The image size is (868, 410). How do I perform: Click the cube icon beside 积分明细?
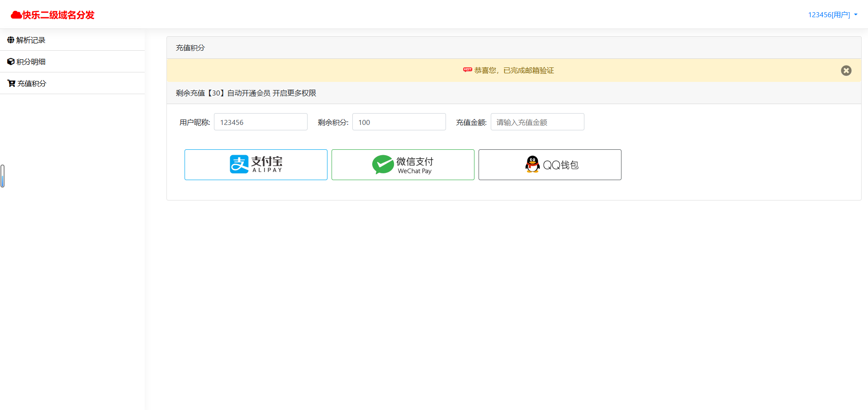(x=11, y=62)
